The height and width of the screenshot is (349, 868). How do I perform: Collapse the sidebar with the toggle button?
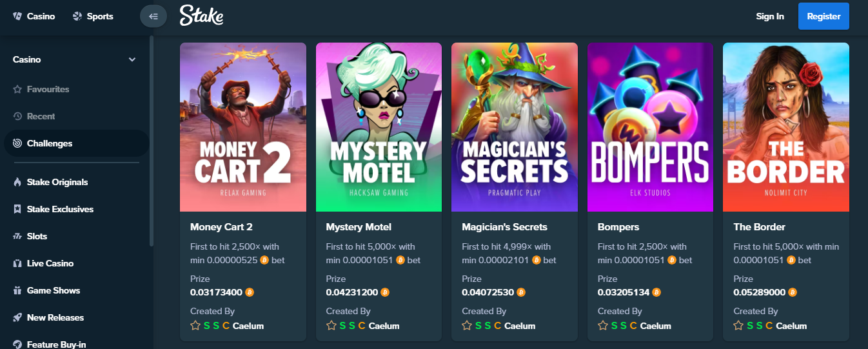[x=153, y=16]
